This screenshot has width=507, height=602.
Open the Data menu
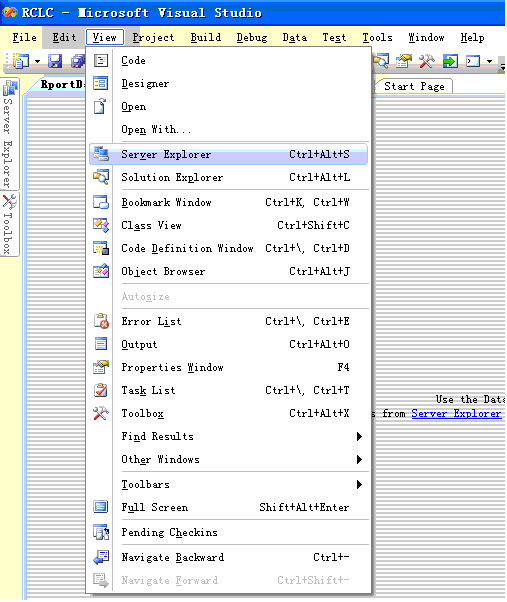click(x=294, y=38)
